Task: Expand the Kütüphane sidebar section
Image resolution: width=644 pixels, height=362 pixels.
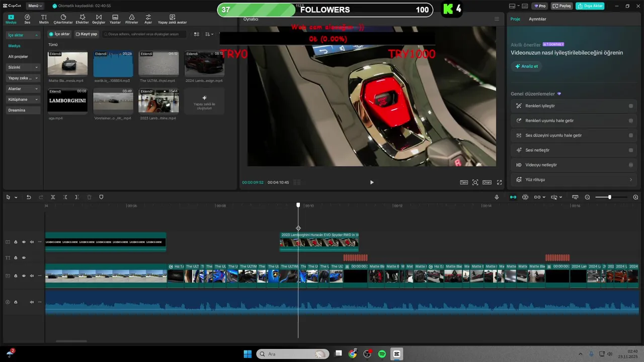Action: click(23, 100)
